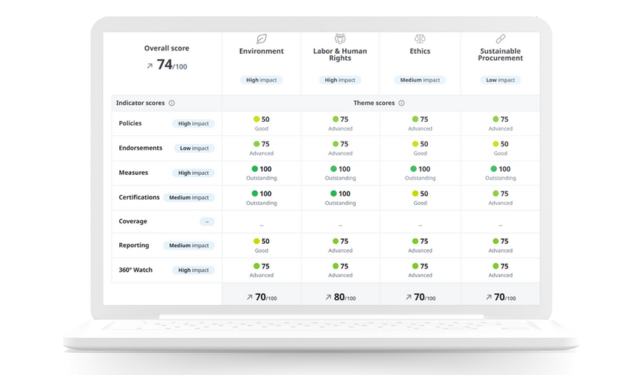Click the Certifications Medium impact badge
Screen dimensions: 634x375
(189, 198)
